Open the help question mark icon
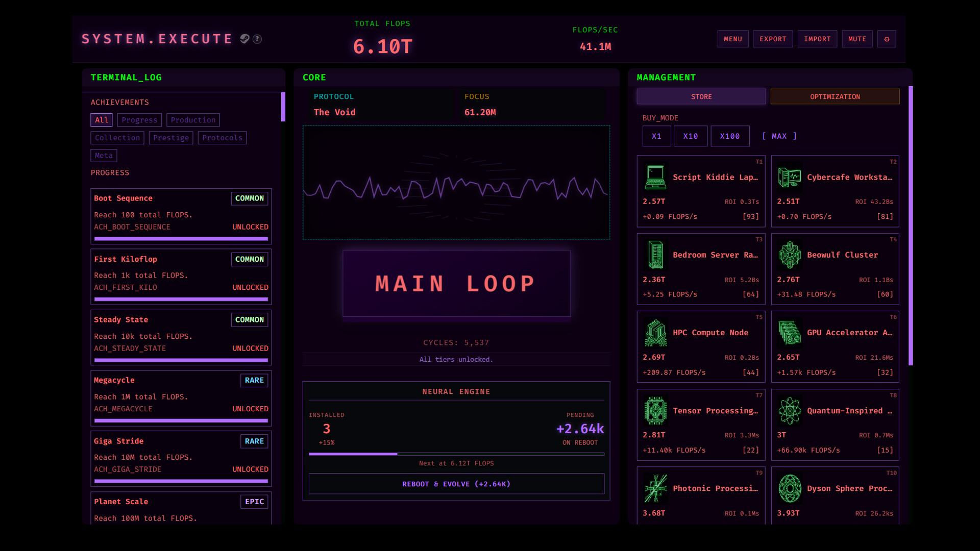Viewport: 980px width, 551px height. (x=257, y=39)
